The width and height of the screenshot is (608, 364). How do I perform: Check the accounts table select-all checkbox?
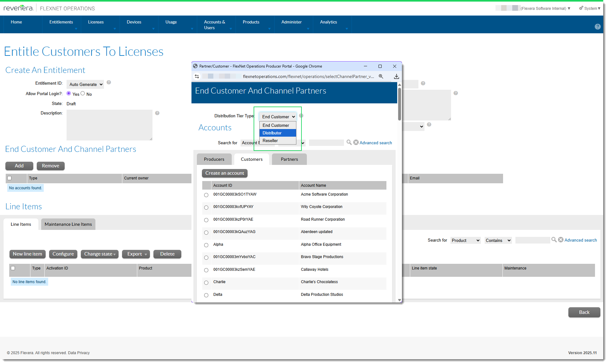click(x=10, y=178)
